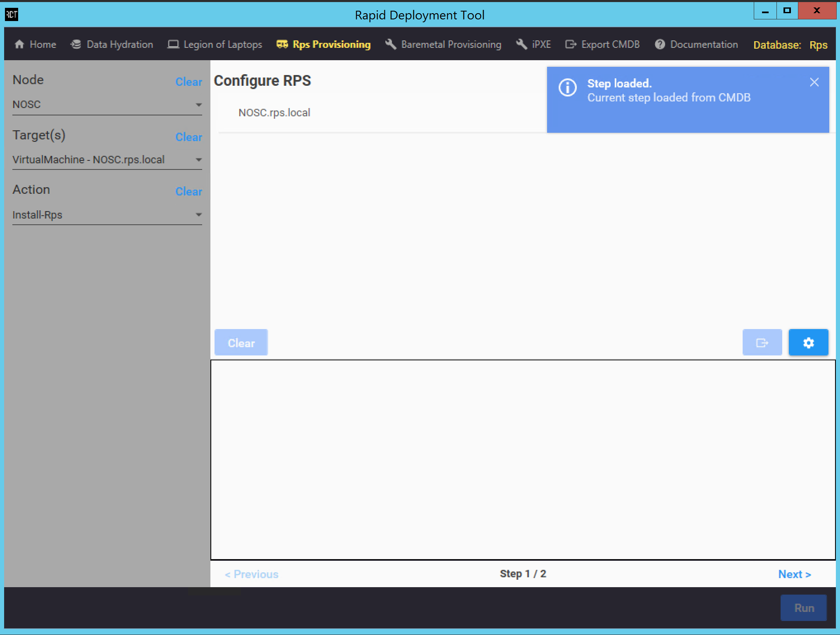The height and width of the screenshot is (635, 840).
Task: Switch to Data Hydration tab
Action: [x=112, y=45]
